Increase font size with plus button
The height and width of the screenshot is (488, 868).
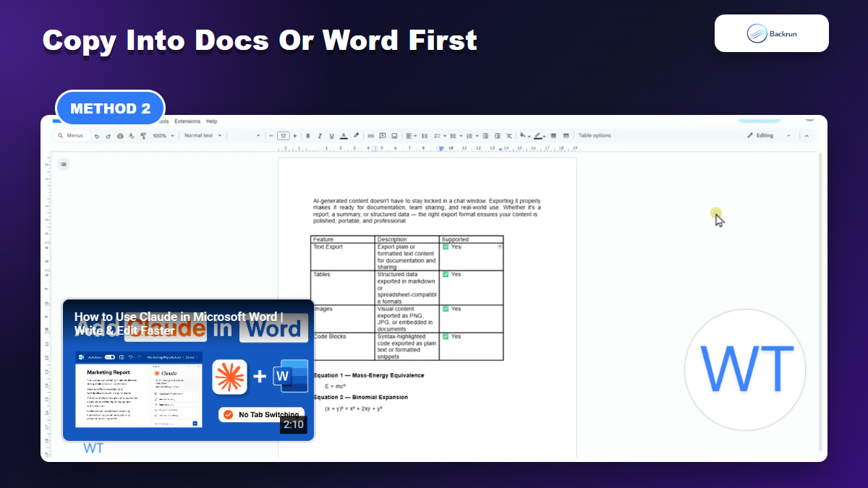click(x=294, y=136)
